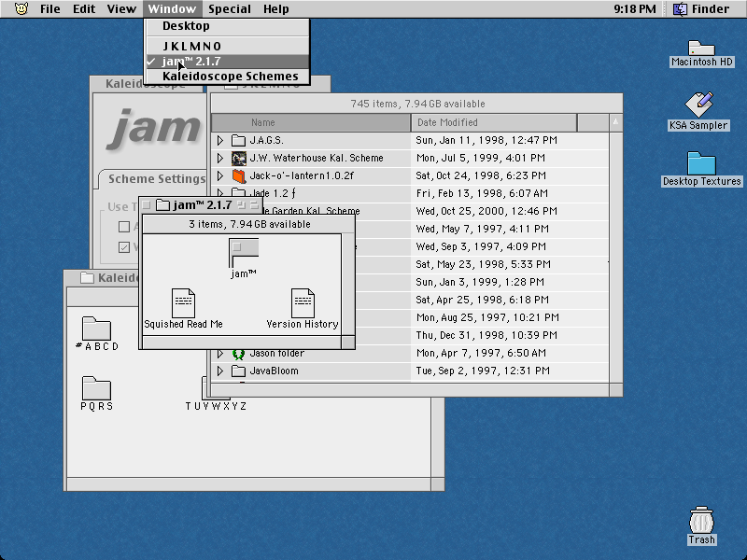Click the zoom box of jam™ 2.1.7 window
747x560 pixels.
click(x=242, y=205)
